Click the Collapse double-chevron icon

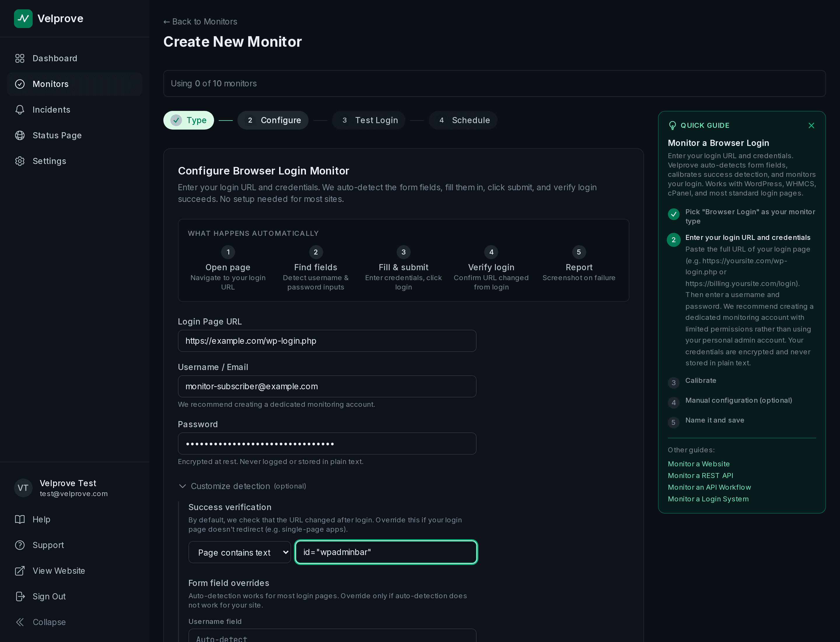tap(20, 622)
